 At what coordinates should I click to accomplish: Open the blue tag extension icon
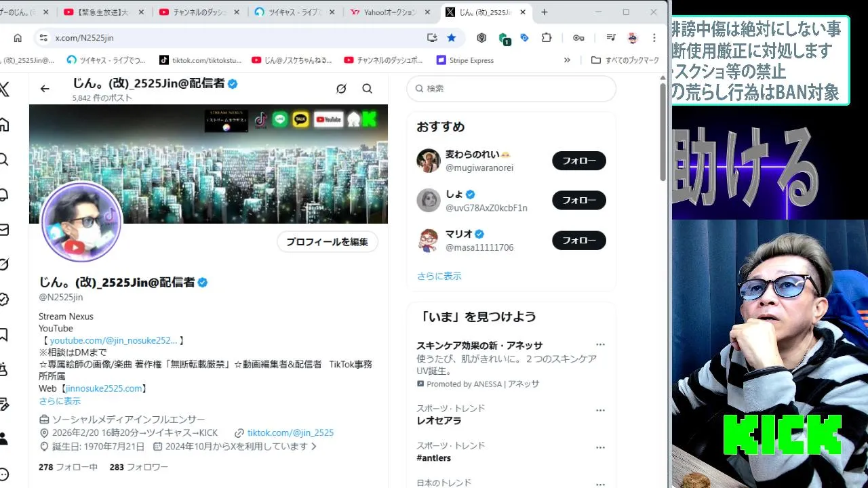coord(525,38)
